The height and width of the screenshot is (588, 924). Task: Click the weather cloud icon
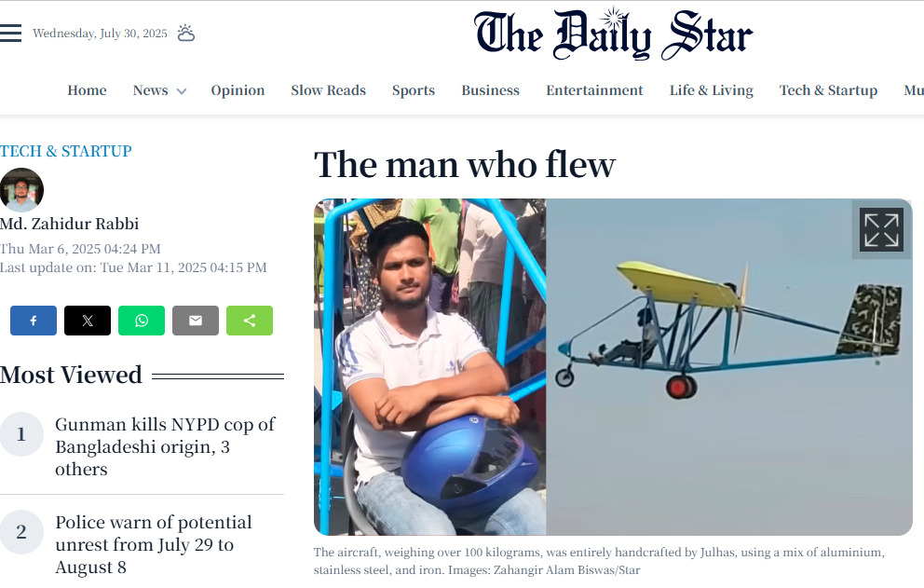(186, 33)
